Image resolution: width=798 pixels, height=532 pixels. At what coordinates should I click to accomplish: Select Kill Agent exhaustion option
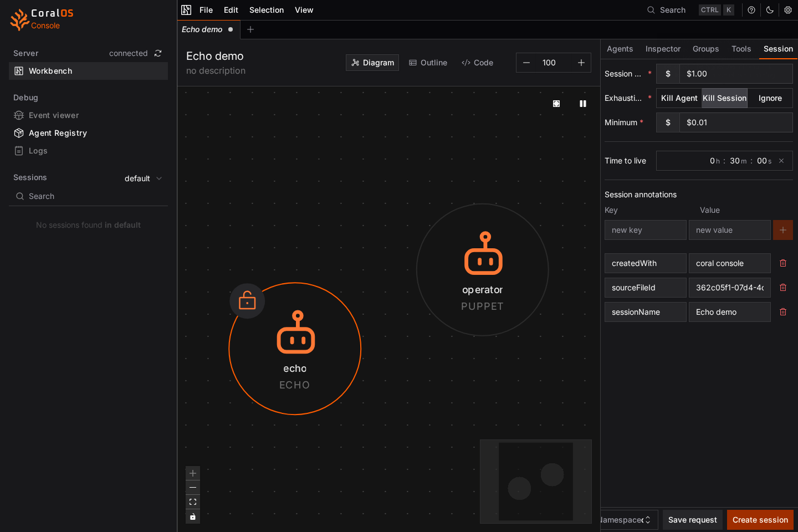[679, 98]
